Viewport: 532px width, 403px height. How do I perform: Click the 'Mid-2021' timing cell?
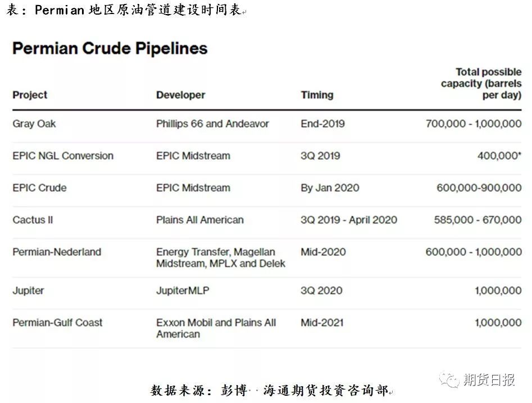pos(322,323)
